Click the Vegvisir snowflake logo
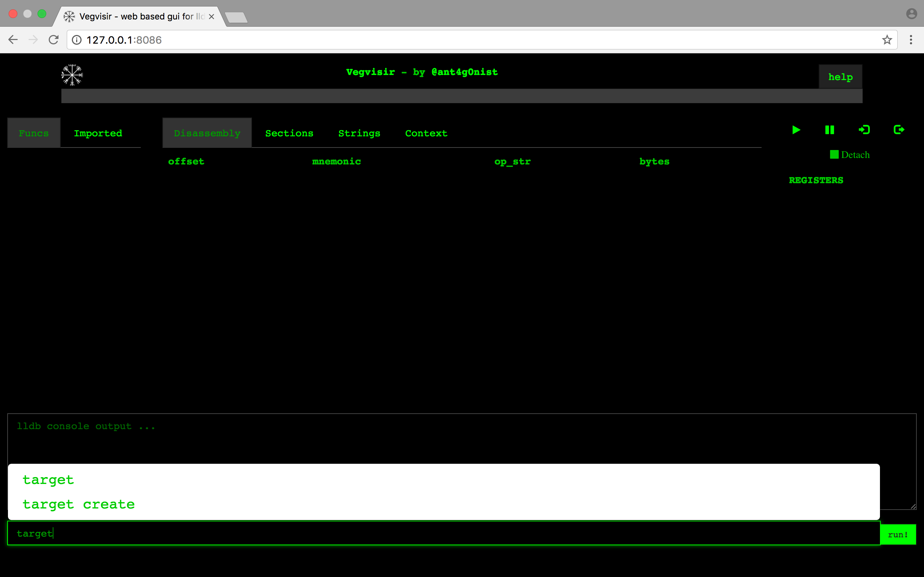The image size is (924, 577). (x=72, y=75)
